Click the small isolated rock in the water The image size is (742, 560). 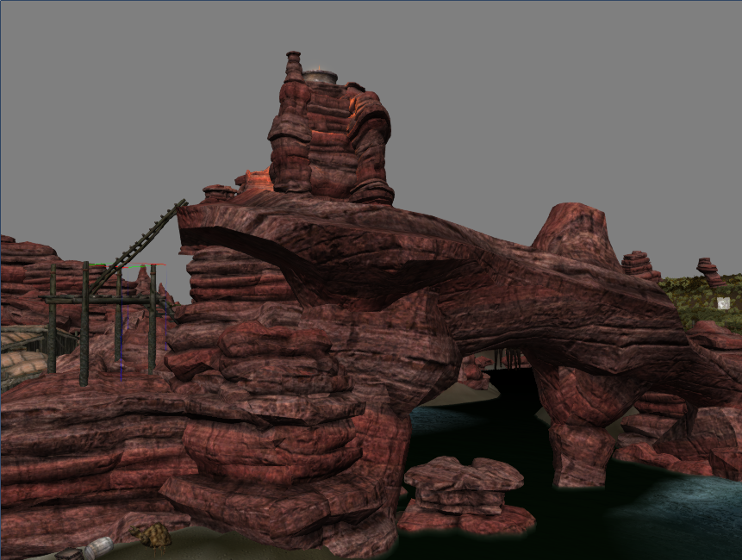tap(465, 494)
